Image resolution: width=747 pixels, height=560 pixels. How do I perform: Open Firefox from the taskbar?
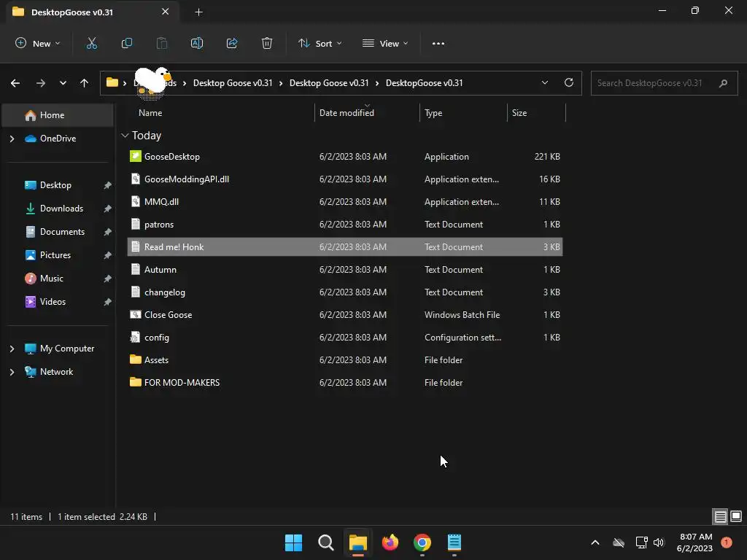[x=390, y=542]
